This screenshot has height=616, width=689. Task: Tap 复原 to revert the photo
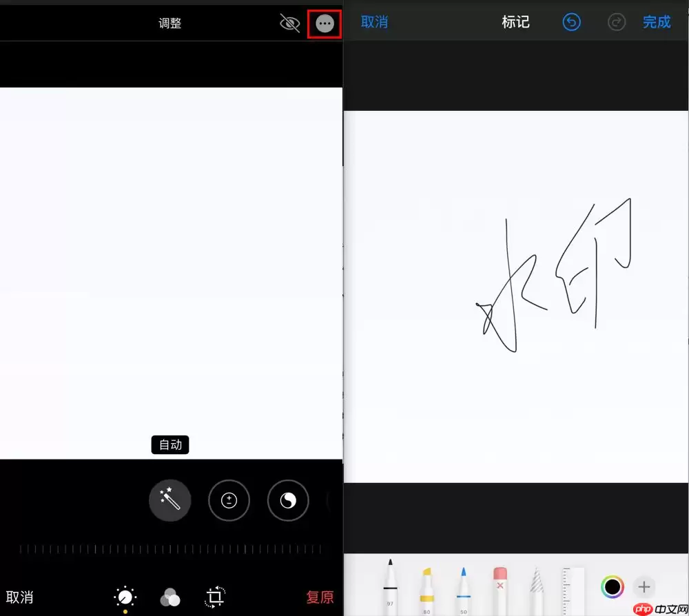pyautogui.click(x=320, y=597)
